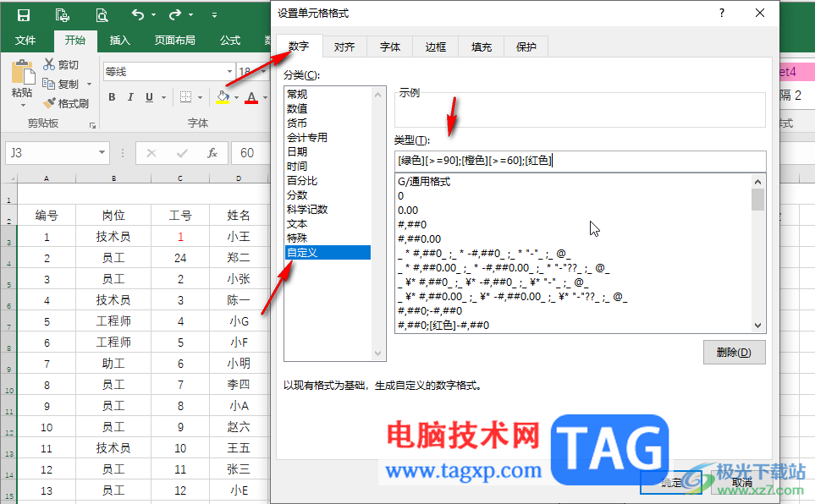Click in the 类型 format type input field
The height and width of the screenshot is (504, 815).
580,161
